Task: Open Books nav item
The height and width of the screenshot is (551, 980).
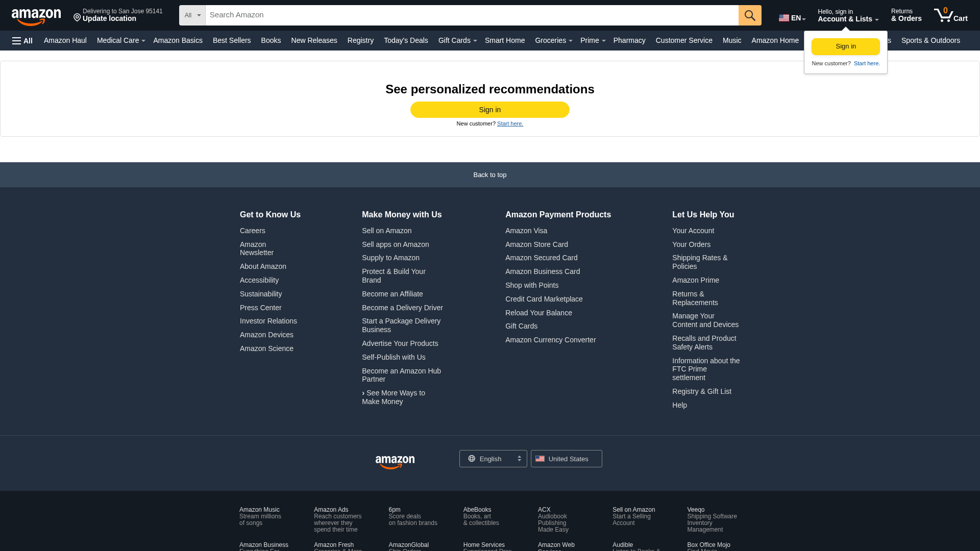Action: (271, 40)
